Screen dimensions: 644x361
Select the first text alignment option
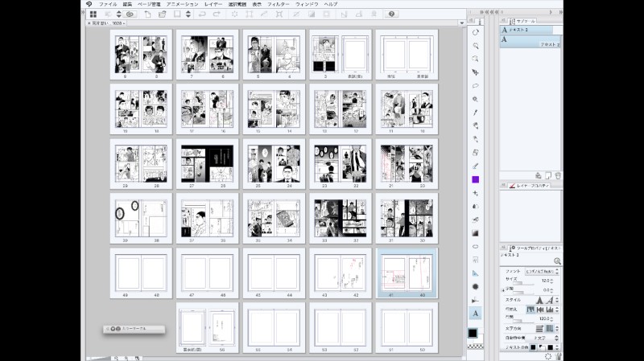[530, 310]
